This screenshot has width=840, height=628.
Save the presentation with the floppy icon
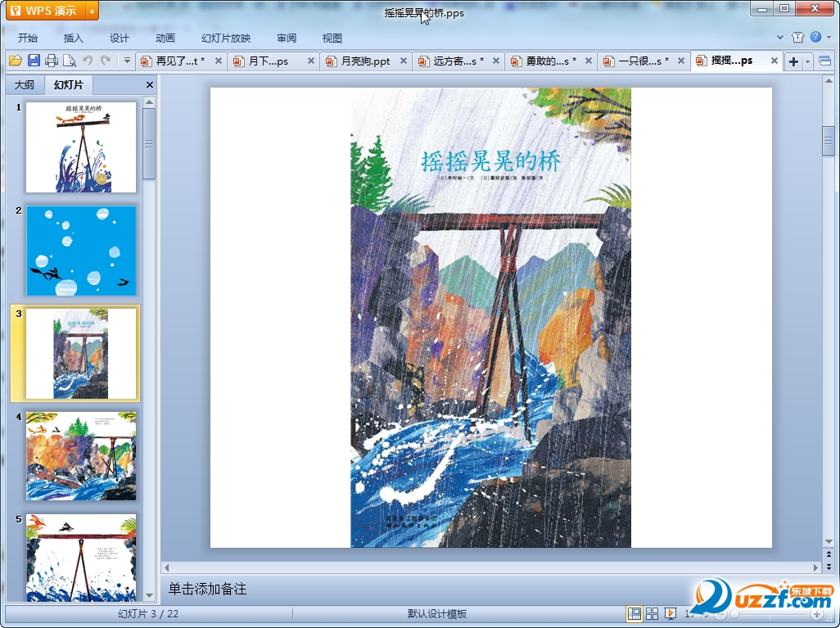(34, 61)
